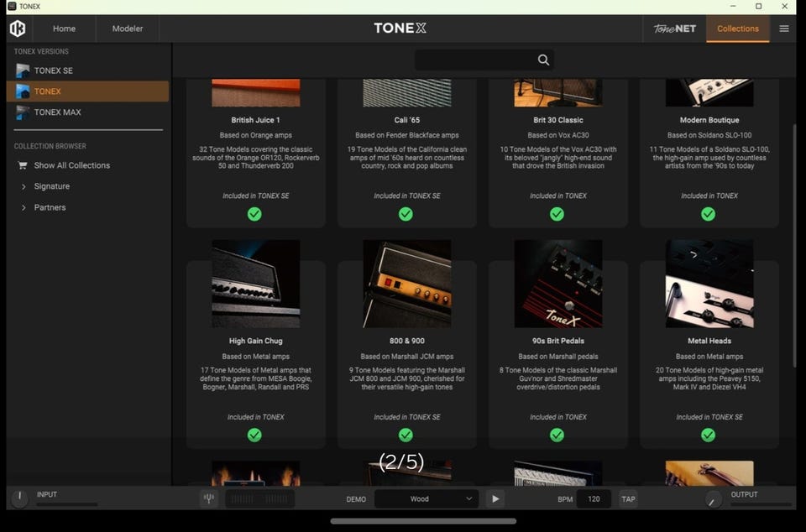Open the ToneNET tab
The height and width of the screenshot is (532, 806).
point(674,29)
